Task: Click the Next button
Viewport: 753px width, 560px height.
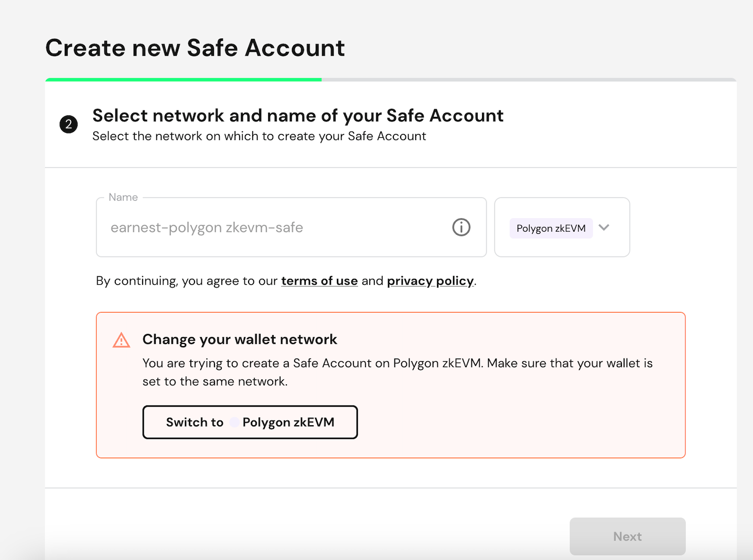Action: click(627, 536)
